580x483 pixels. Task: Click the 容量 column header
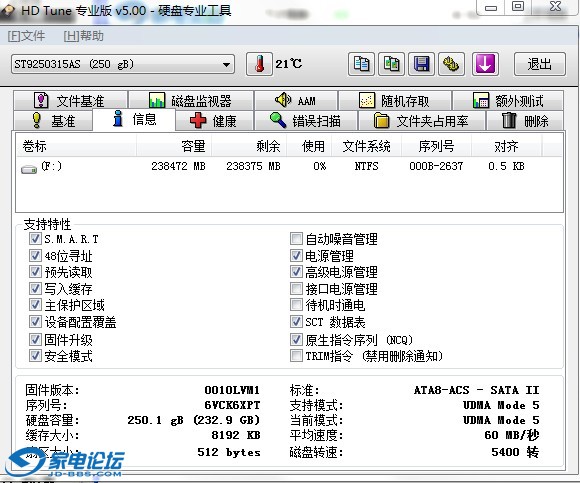(x=174, y=146)
